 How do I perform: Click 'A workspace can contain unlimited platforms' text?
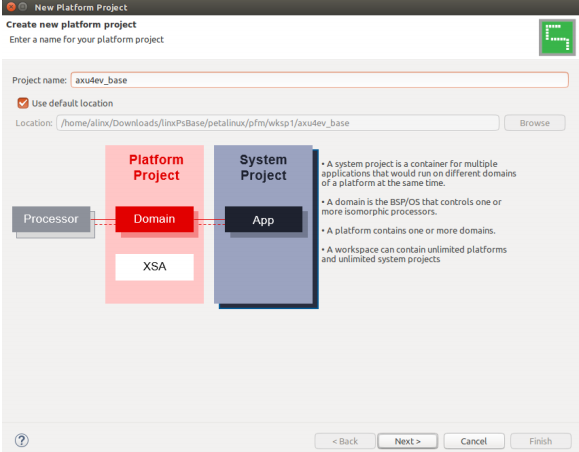pos(414,254)
